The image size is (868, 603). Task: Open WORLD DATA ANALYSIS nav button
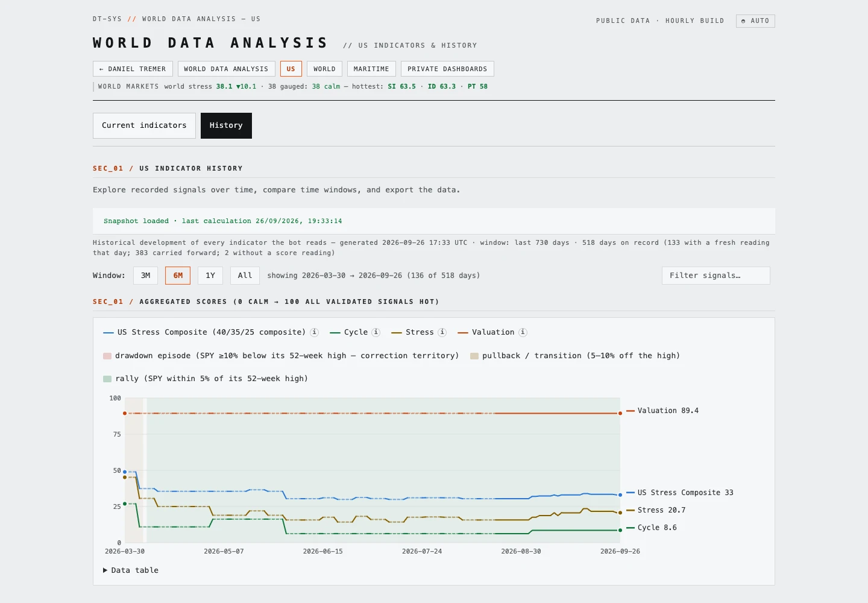tap(226, 69)
